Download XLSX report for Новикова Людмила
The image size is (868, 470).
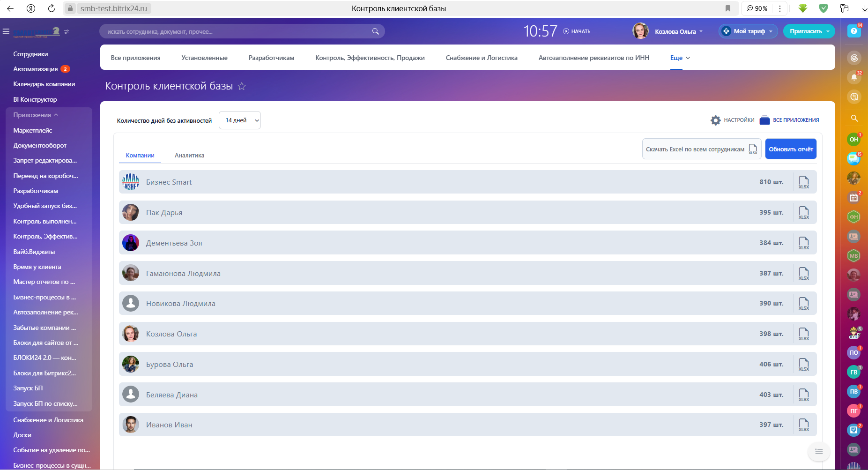click(804, 304)
